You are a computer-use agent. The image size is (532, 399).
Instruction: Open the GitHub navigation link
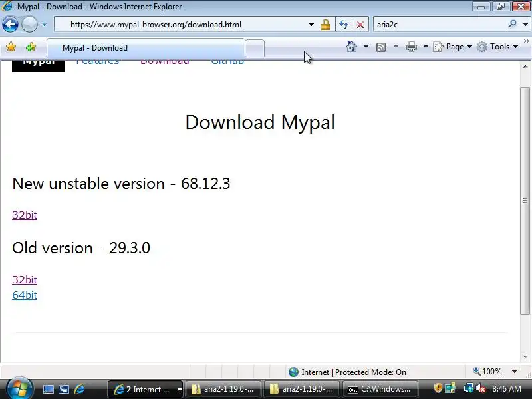click(227, 62)
